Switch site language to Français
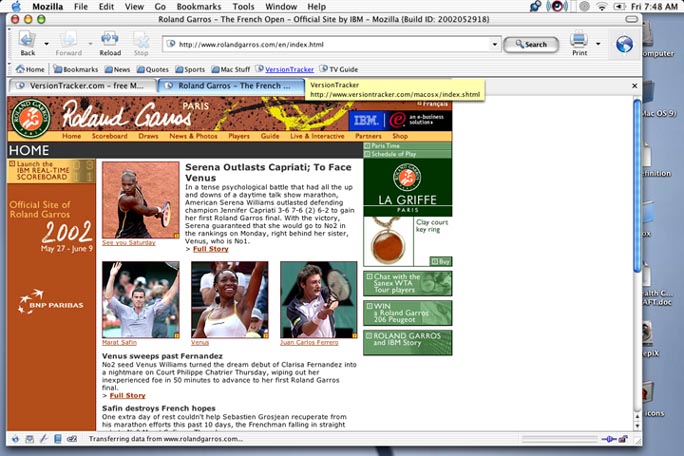Screen dimensions: 684x456 tap(432, 104)
